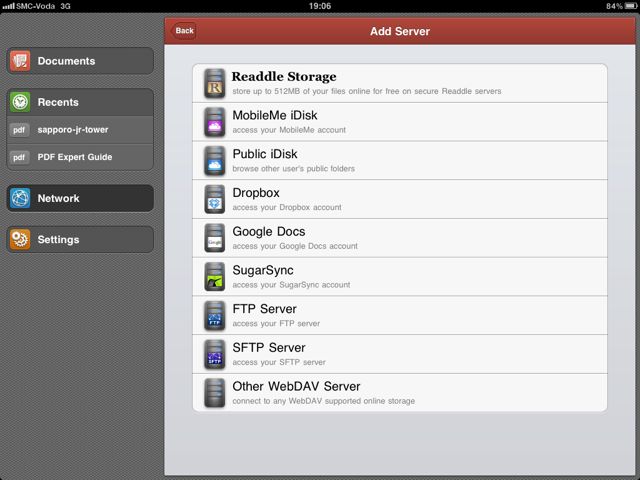The image size is (640, 480).
Task: Click the Documents sidebar icon
Action: click(20, 61)
